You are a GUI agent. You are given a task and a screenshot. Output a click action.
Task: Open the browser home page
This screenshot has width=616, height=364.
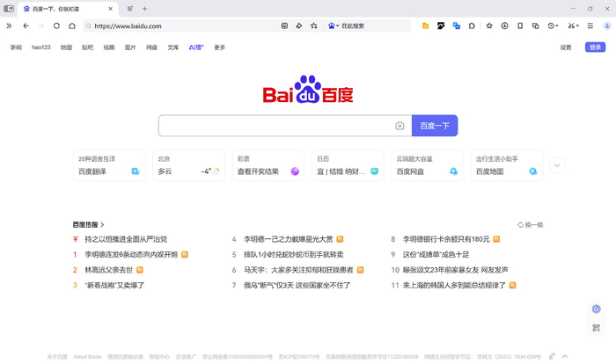(72, 25)
